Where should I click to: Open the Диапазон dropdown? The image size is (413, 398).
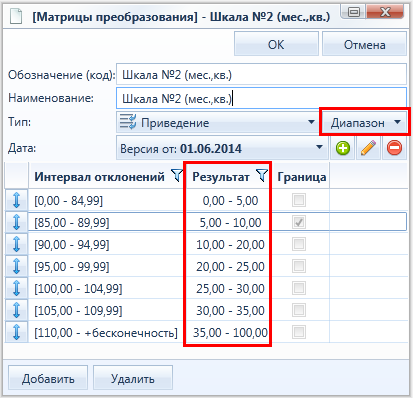click(x=365, y=123)
